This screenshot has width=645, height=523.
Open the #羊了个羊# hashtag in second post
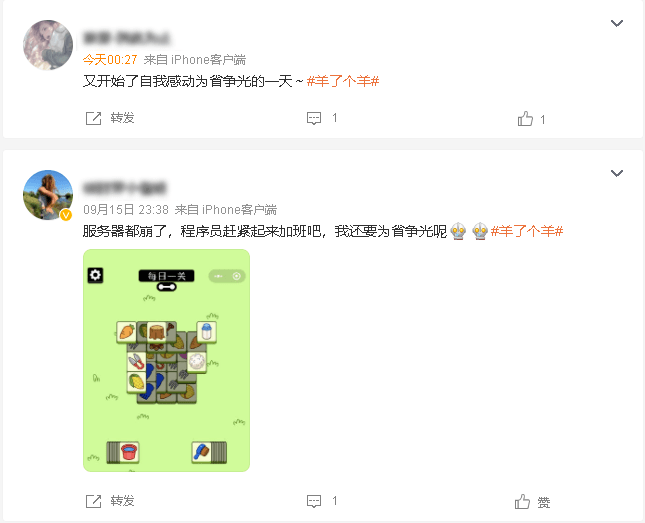(x=527, y=231)
